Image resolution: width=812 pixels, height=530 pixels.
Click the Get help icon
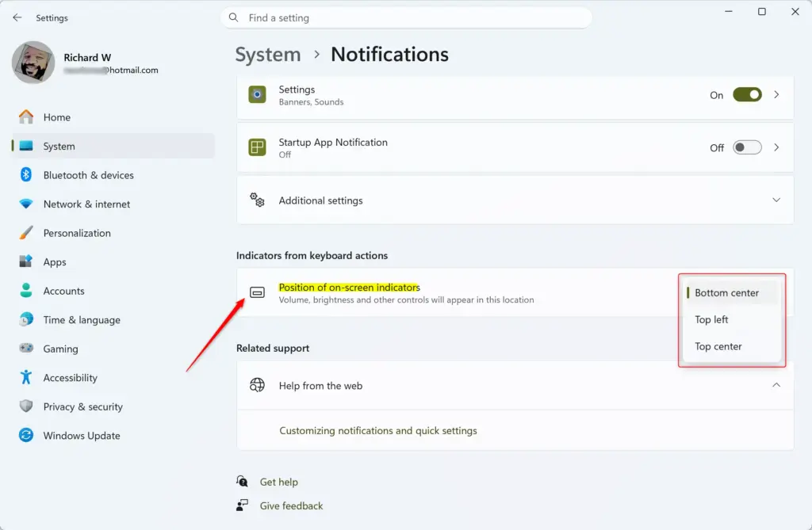[x=242, y=482]
